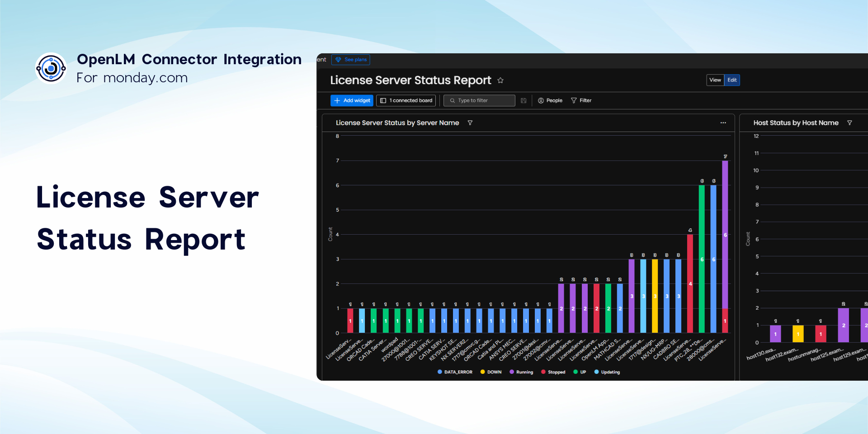Toggle Updating legend series
868x434 pixels.
point(607,372)
